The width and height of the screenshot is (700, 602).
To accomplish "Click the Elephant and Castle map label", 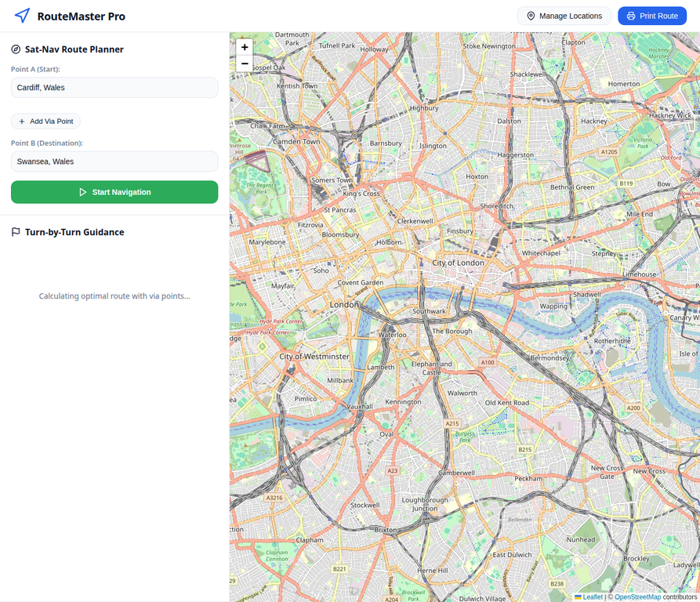I will click(431, 368).
